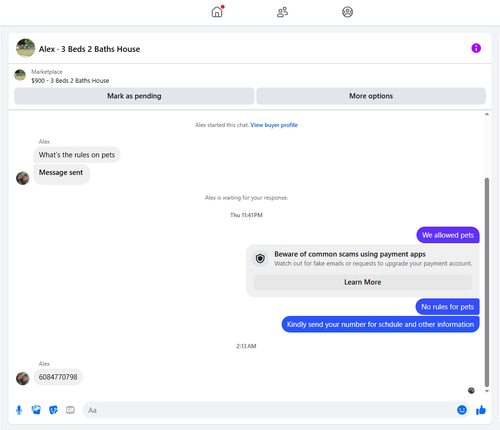Click the chat scrollbar thumb
The height and width of the screenshot is (430, 500).
487,282
